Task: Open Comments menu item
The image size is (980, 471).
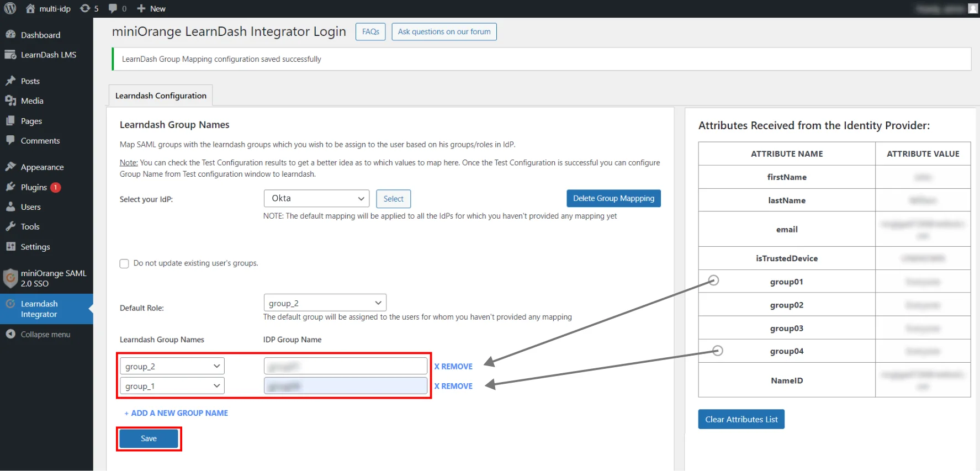Action: (x=40, y=141)
